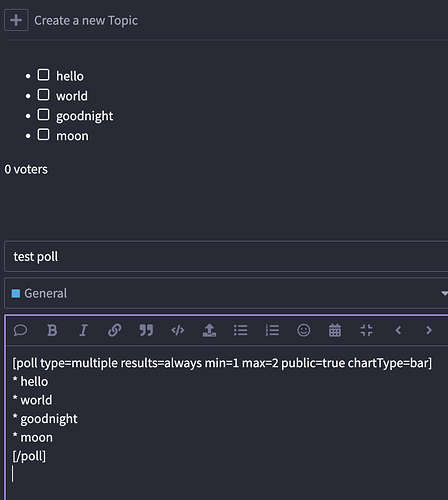Image resolution: width=448 pixels, height=500 pixels.
Task: Toggle italic formatting in editor toolbar
Action: [83, 330]
